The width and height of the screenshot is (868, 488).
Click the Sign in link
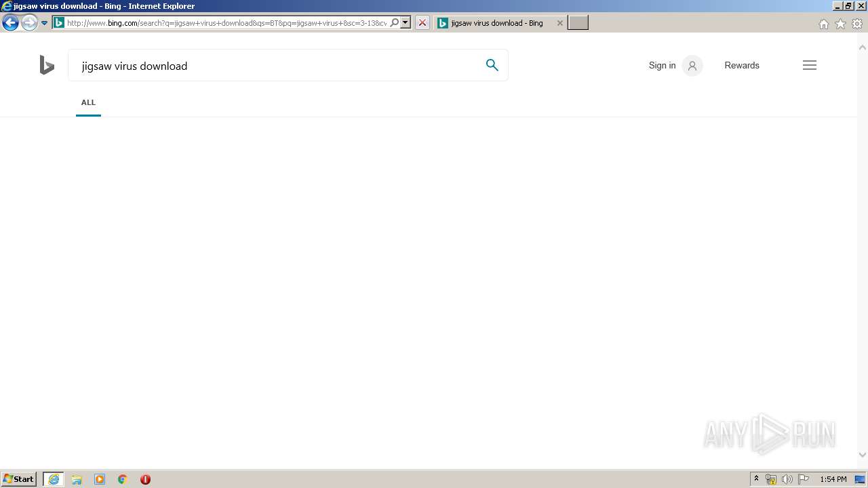click(x=662, y=66)
